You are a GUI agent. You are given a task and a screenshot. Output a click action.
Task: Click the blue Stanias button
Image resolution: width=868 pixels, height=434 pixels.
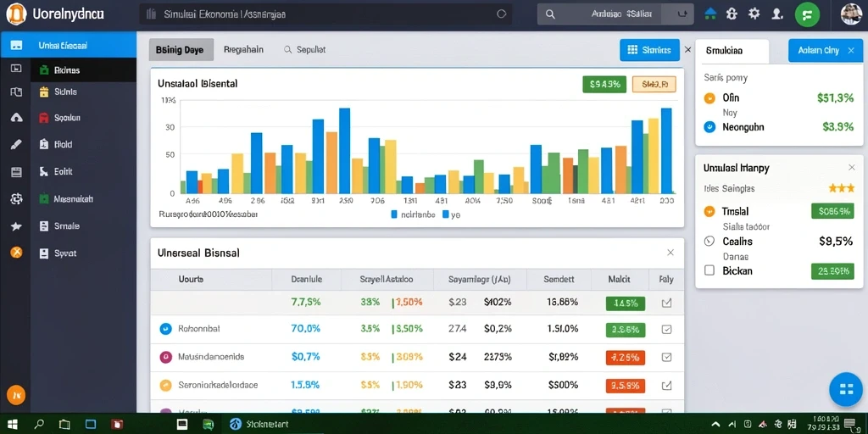coord(649,50)
